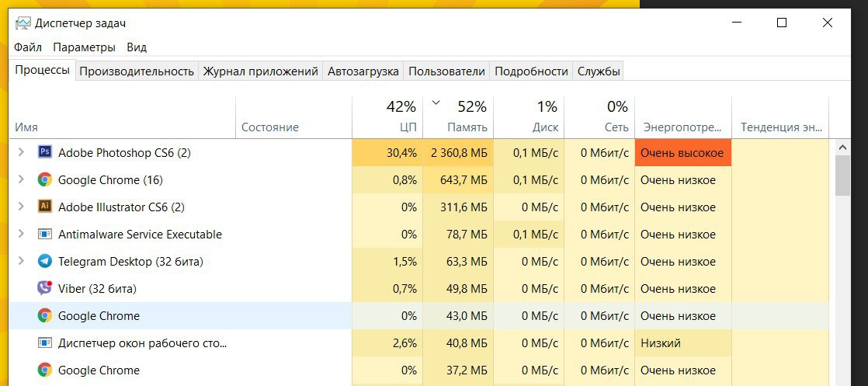Click the vertical scrollbar thumb
Viewport: 868px width, 386px height.
(842, 176)
